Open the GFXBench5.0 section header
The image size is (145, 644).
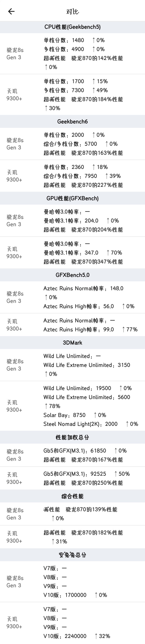point(72,275)
